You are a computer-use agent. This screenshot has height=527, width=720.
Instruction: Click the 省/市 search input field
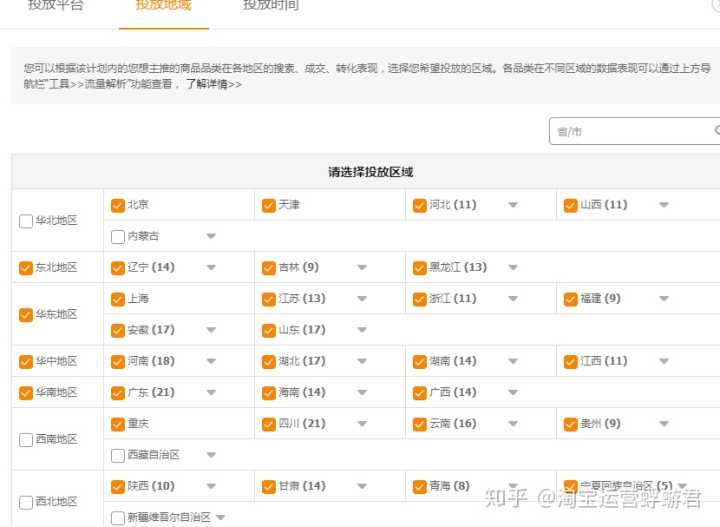click(x=628, y=131)
